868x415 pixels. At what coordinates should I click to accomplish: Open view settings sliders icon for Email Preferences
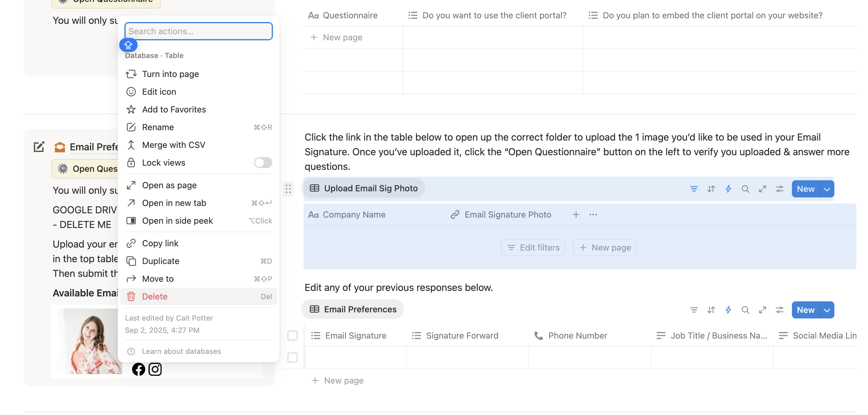[x=779, y=310]
